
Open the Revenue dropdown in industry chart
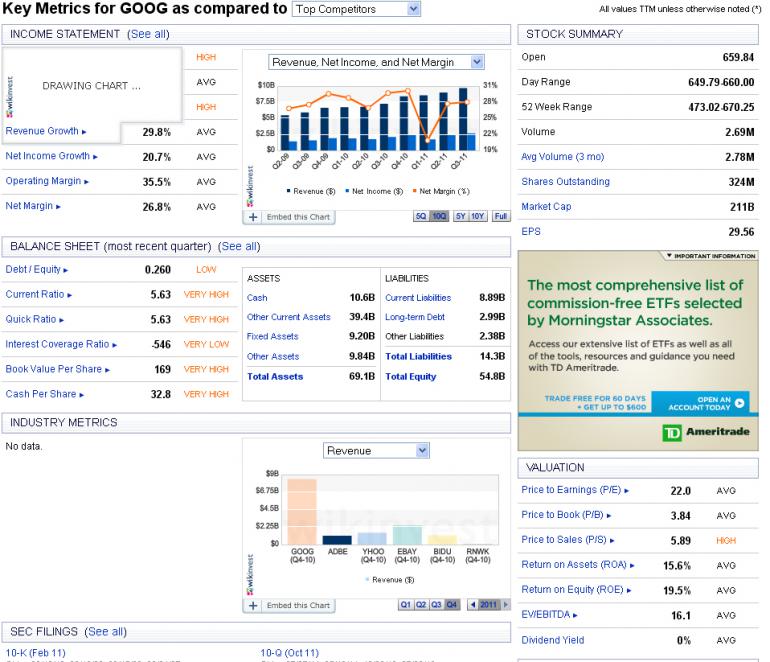[x=376, y=450]
